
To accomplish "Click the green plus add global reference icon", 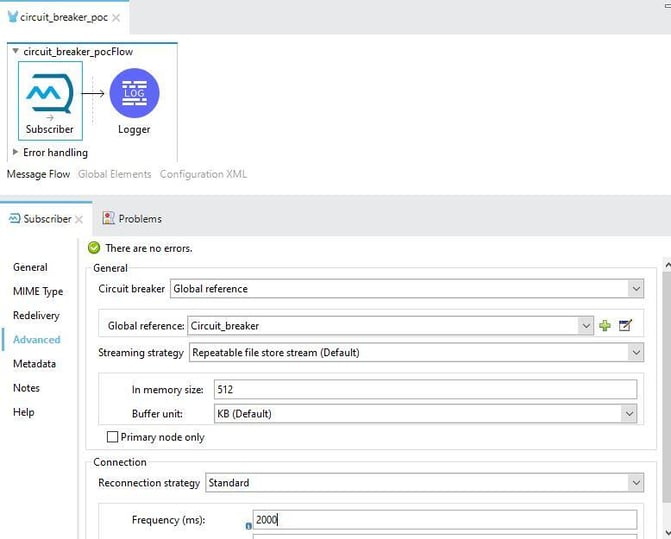I will (605, 326).
